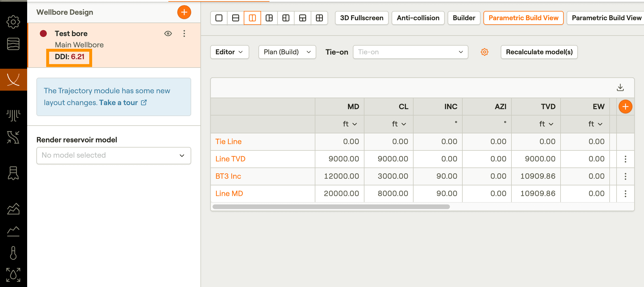Click Recalculate model(s) button
This screenshot has height=287, width=644.
coord(539,52)
